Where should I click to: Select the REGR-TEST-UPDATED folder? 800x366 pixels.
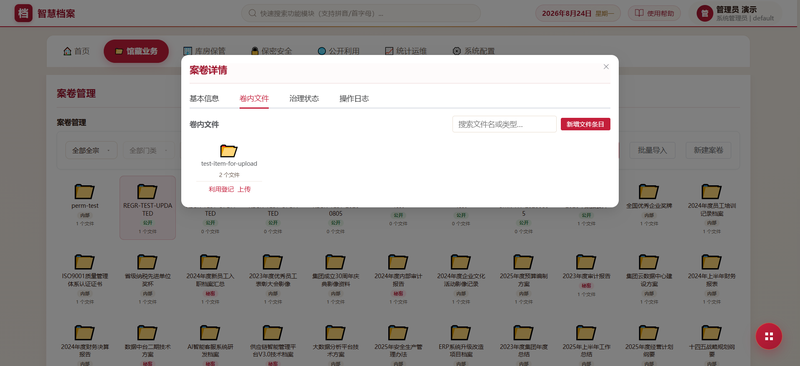click(x=147, y=208)
